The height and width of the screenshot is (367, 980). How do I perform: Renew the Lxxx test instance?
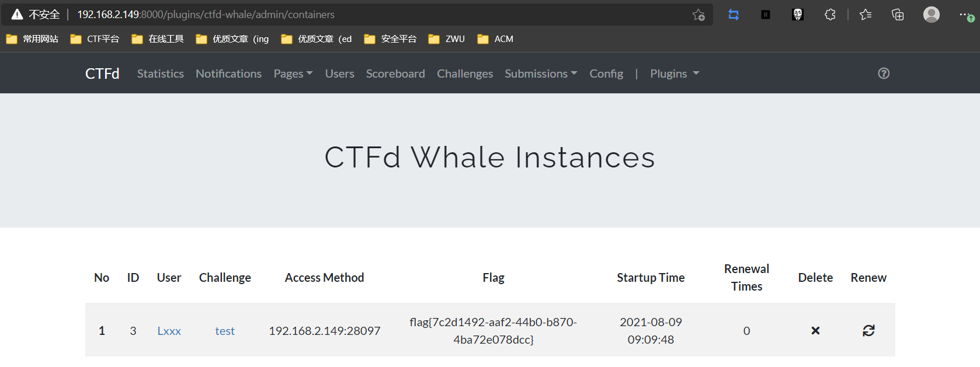click(868, 331)
